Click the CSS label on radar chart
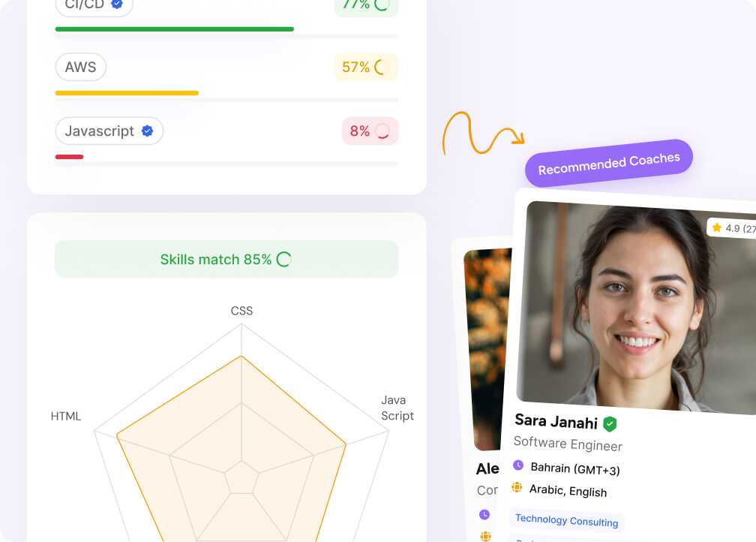 coord(241,311)
